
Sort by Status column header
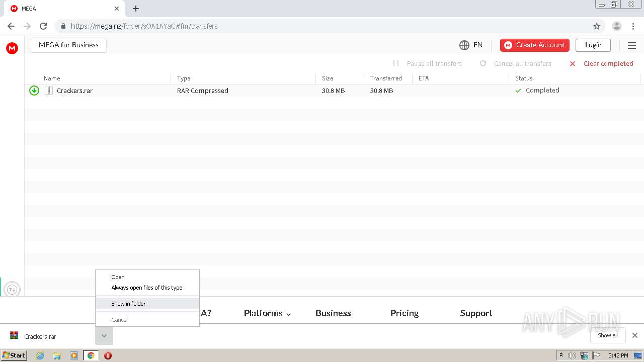pyautogui.click(x=524, y=78)
